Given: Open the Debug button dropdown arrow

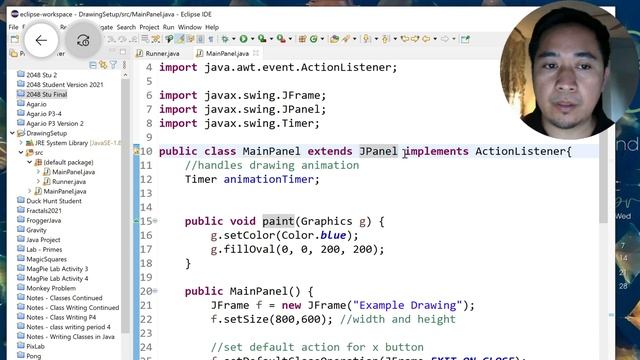Looking at the screenshot, I should (x=233, y=39).
